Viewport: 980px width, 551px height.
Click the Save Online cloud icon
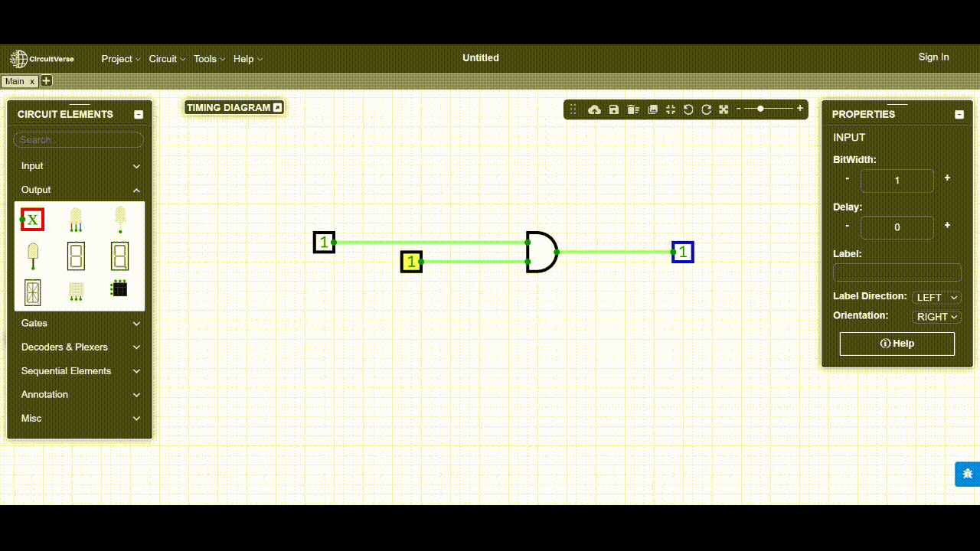(594, 109)
